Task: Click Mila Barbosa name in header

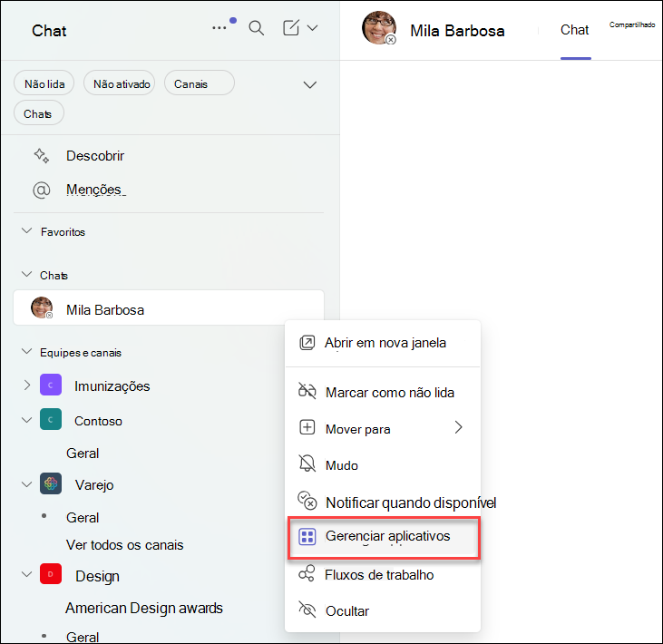Action: [457, 31]
